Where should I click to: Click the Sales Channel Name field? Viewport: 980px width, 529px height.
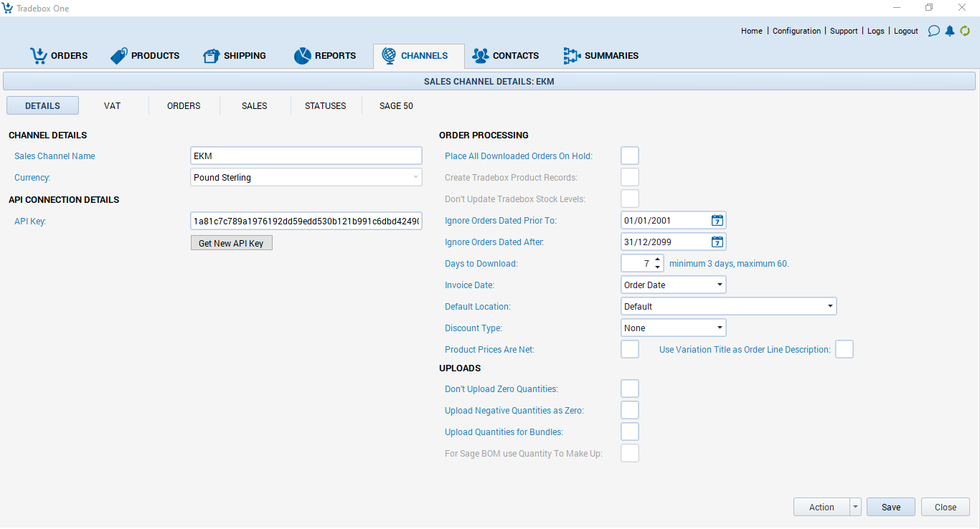click(x=306, y=156)
